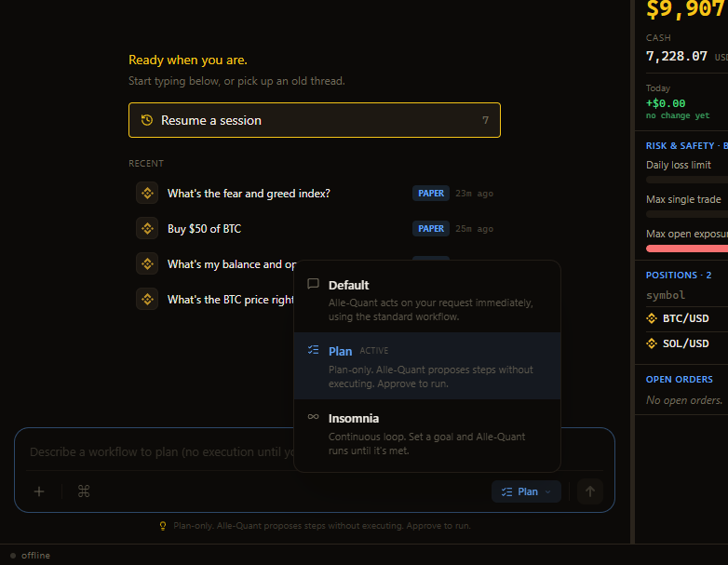
Task: Choose the Insomnia continuous loop mode
Action: pyautogui.click(x=427, y=433)
